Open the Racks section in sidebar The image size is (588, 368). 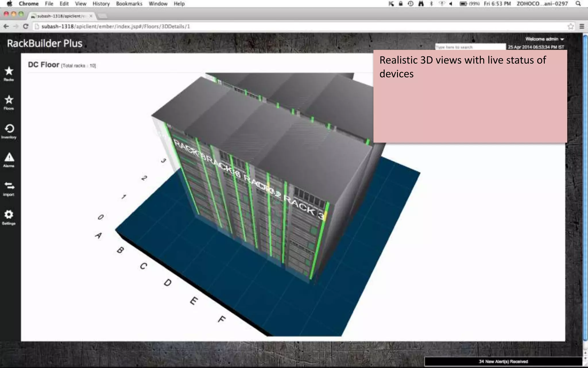click(9, 74)
